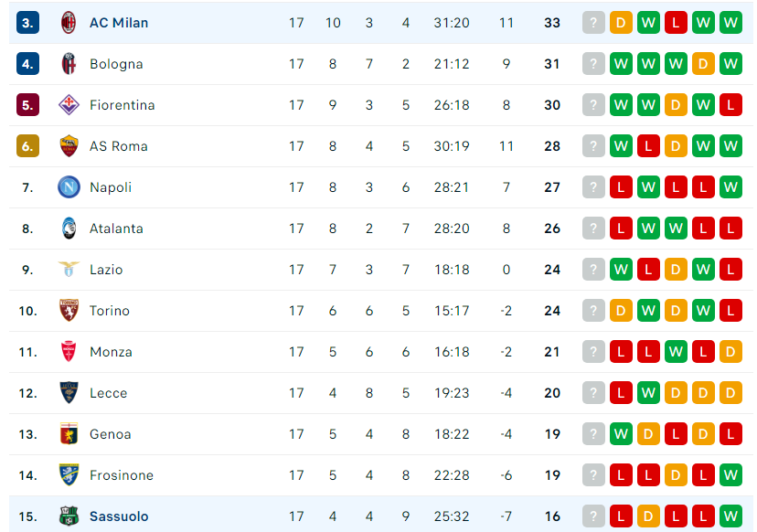Click the Napoli blue N logo
Screen dimensions: 757x532
click(x=69, y=187)
